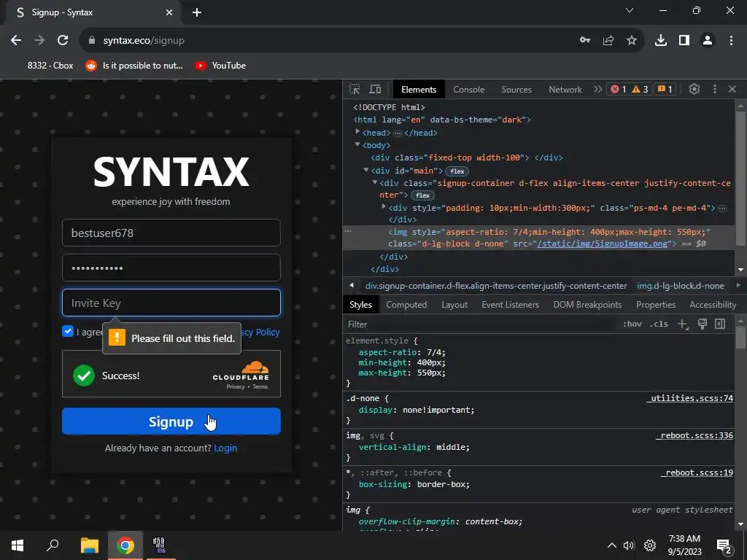
Task: Close the DevTools panel
Action: pos(732,89)
